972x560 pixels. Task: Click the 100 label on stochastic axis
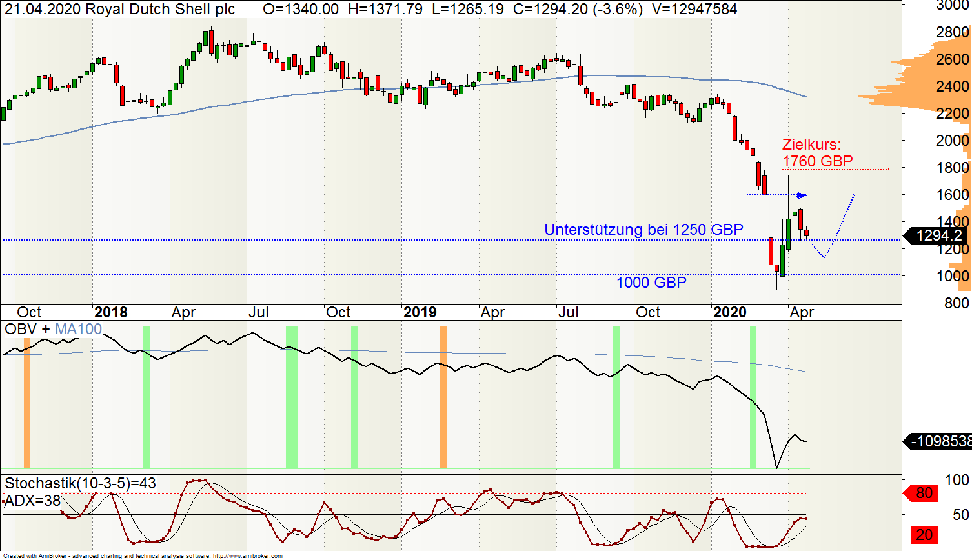tap(957, 480)
